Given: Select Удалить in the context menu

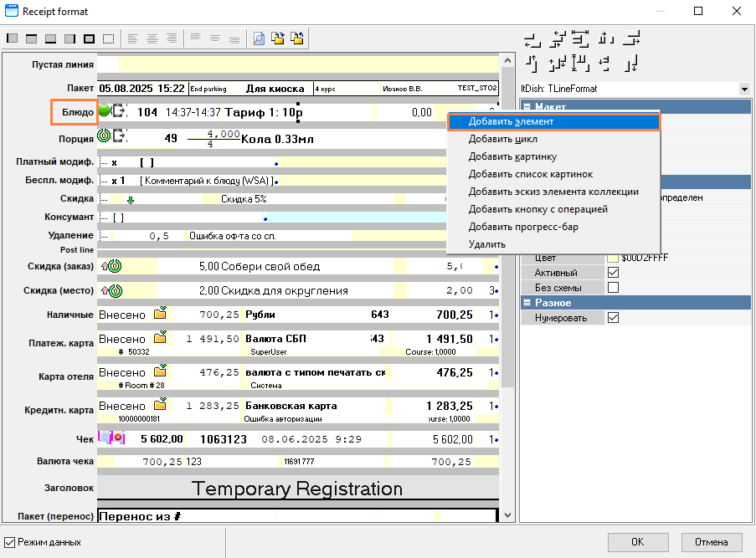Looking at the screenshot, I should (x=487, y=244).
